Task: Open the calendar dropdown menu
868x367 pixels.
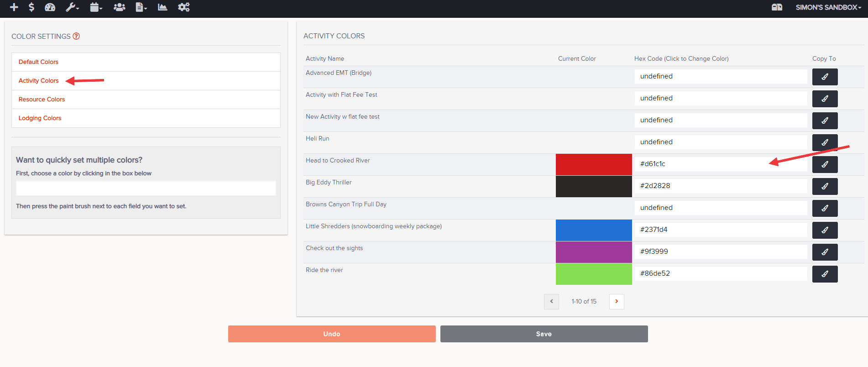Action: (96, 7)
